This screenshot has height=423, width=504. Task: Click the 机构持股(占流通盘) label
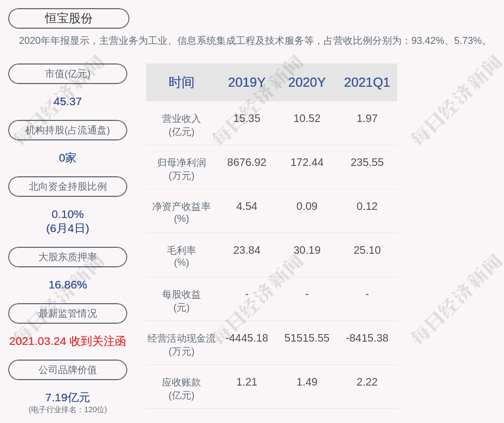[x=68, y=130]
